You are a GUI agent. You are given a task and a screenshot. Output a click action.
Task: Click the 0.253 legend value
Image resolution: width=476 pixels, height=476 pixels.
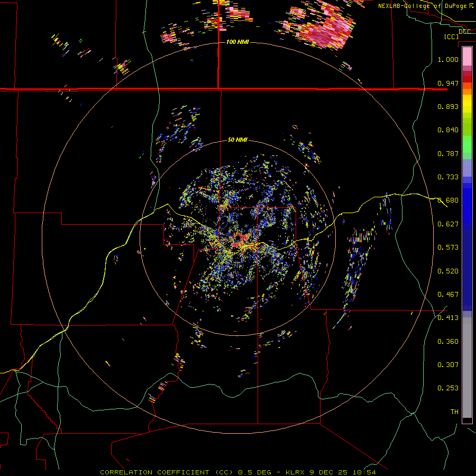click(448, 388)
